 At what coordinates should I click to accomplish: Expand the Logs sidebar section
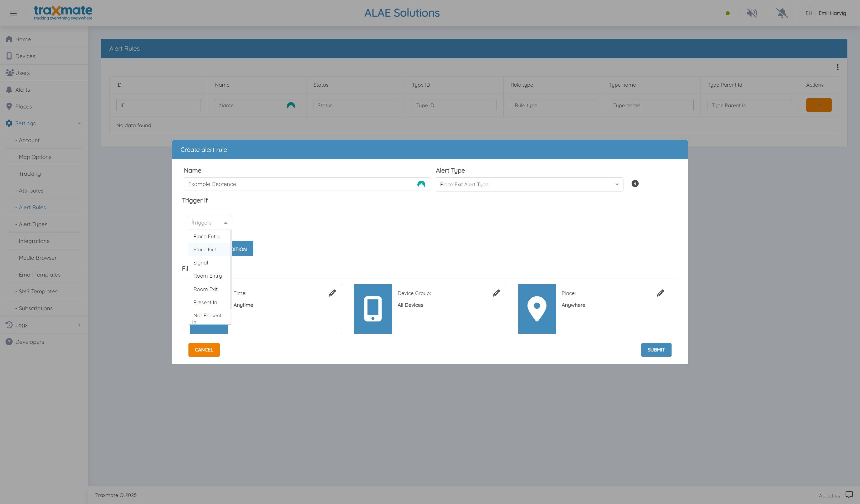79,325
